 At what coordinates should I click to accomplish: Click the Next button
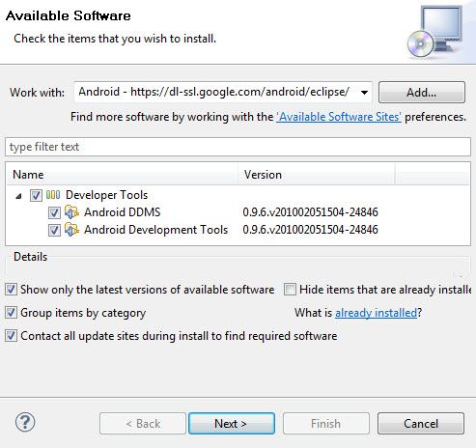pyautogui.click(x=232, y=423)
